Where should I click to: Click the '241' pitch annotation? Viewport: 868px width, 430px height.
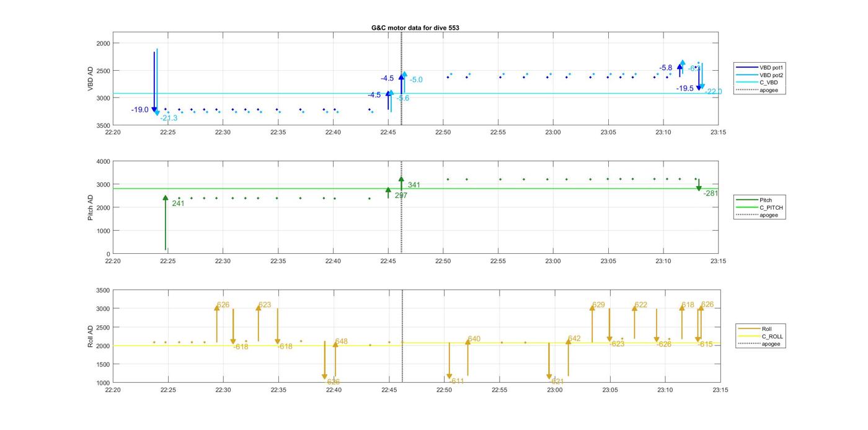(x=178, y=204)
